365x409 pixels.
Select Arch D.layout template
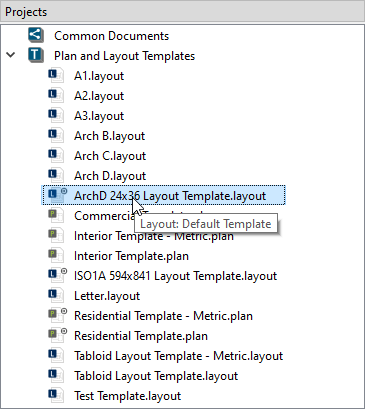pyautogui.click(x=110, y=176)
